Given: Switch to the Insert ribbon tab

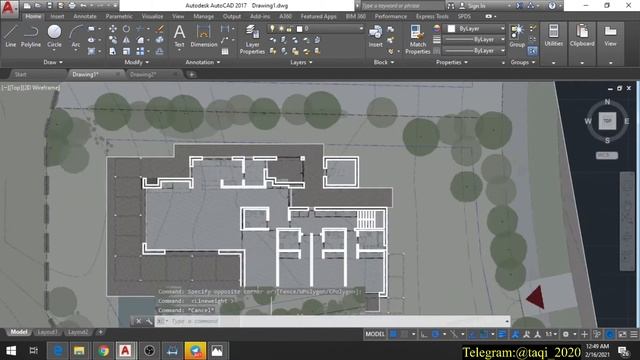Looking at the screenshot, I should [57, 16].
